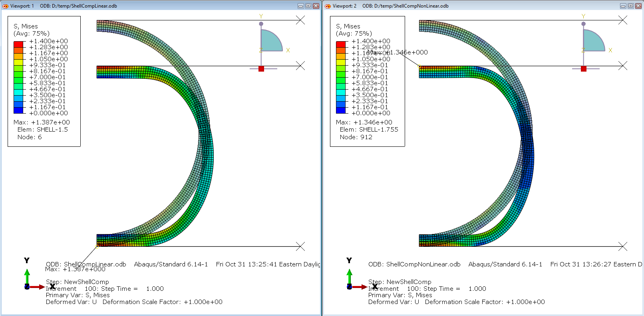Image resolution: width=644 pixels, height=316 pixels.
Task: Click 'Node: 912' in Viewport 2 legend
Action: pos(356,137)
